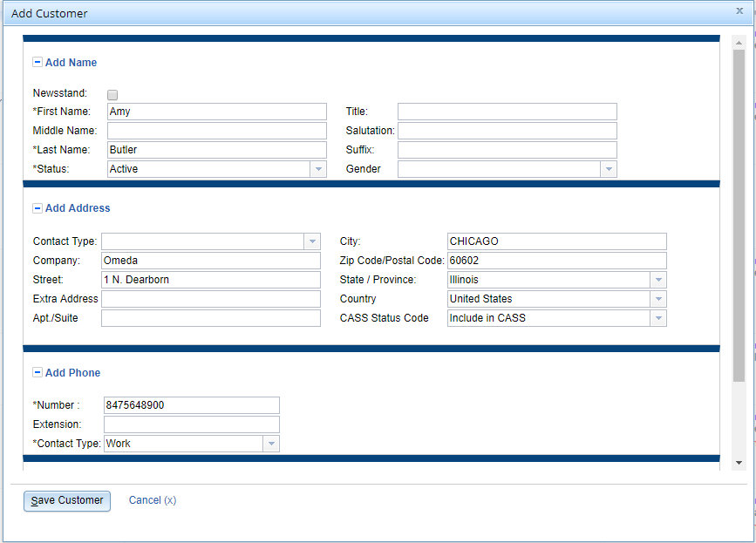Click the scrollbar up arrow

(x=739, y=41)
